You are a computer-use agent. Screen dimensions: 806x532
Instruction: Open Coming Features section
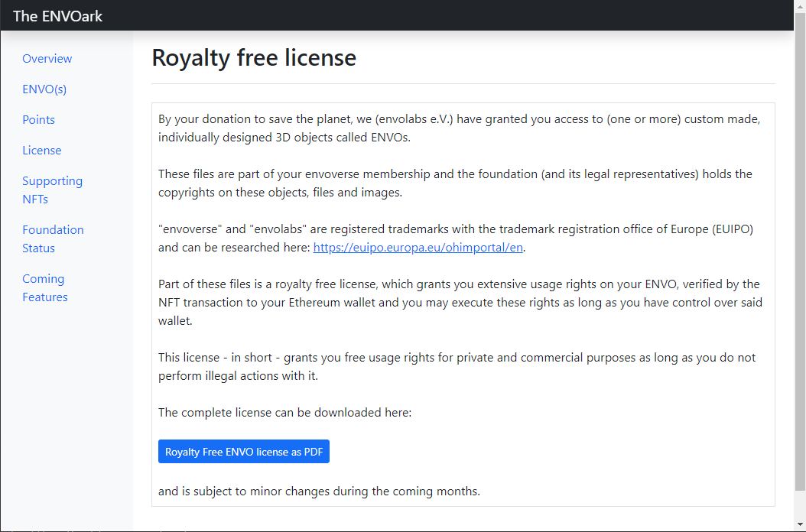coord(44,287)
